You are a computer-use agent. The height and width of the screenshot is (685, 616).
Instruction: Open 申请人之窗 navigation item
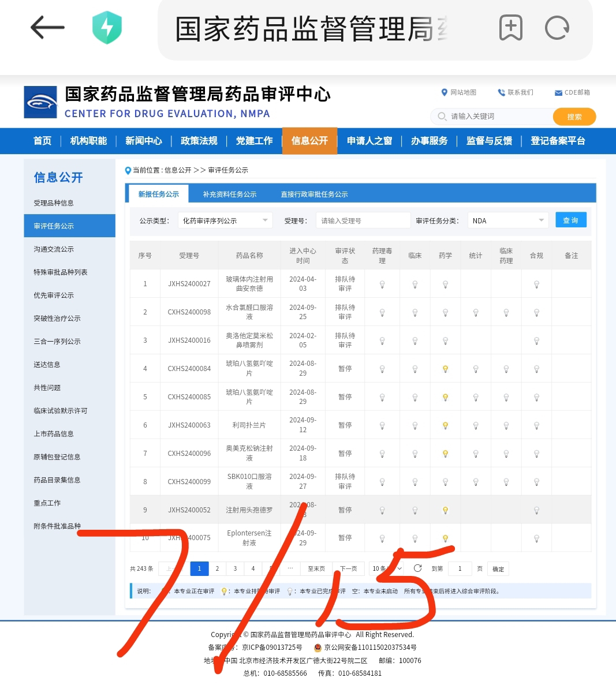[x=369, y=141]
